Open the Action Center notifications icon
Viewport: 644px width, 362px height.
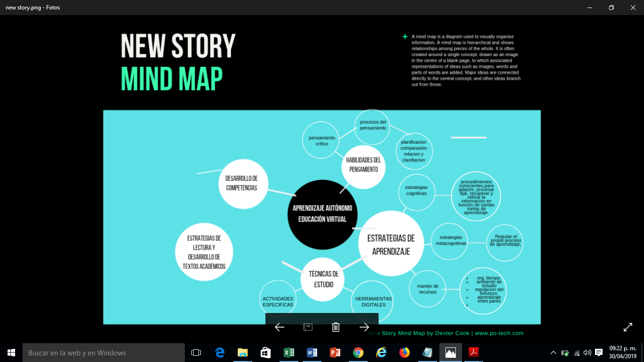(x=599, y=353)
